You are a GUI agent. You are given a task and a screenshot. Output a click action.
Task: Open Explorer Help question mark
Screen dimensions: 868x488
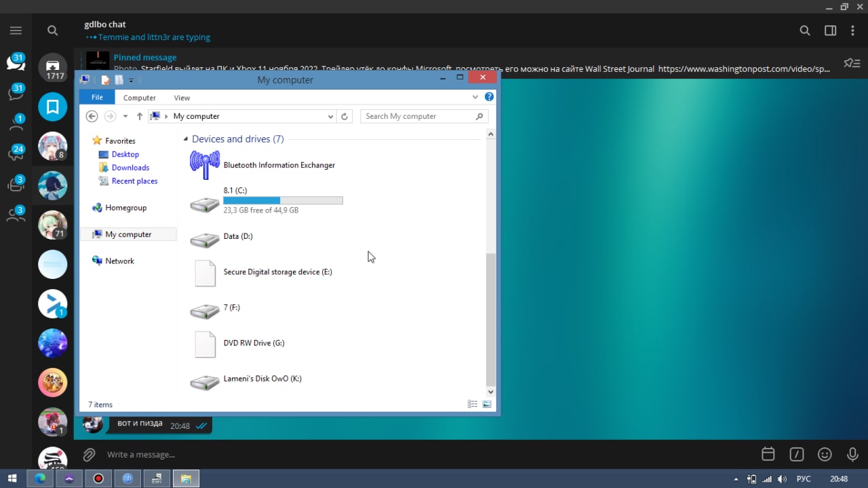coord(489,97)
